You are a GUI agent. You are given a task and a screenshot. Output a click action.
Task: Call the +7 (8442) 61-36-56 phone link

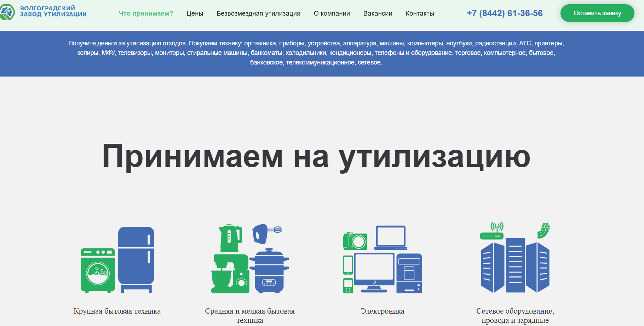[505, 13]
